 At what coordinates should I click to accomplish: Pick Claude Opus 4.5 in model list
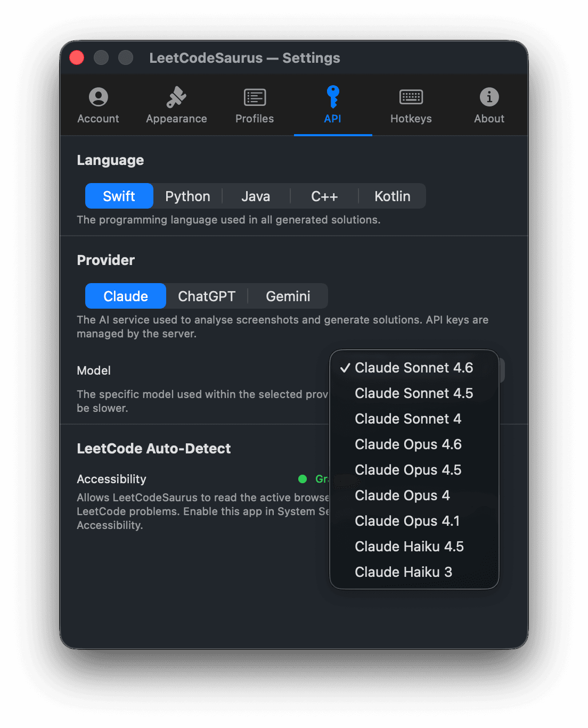tap(414, 470)
